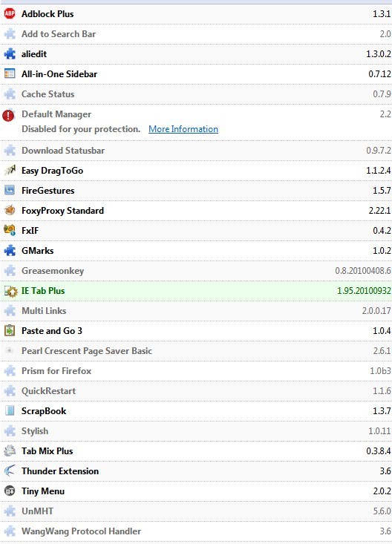Select the Thunder Extension name

(60, 471)
